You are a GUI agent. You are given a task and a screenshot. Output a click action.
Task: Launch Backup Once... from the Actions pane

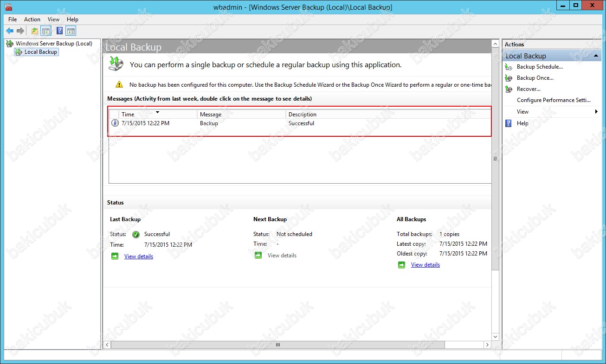tap(535, 78)
